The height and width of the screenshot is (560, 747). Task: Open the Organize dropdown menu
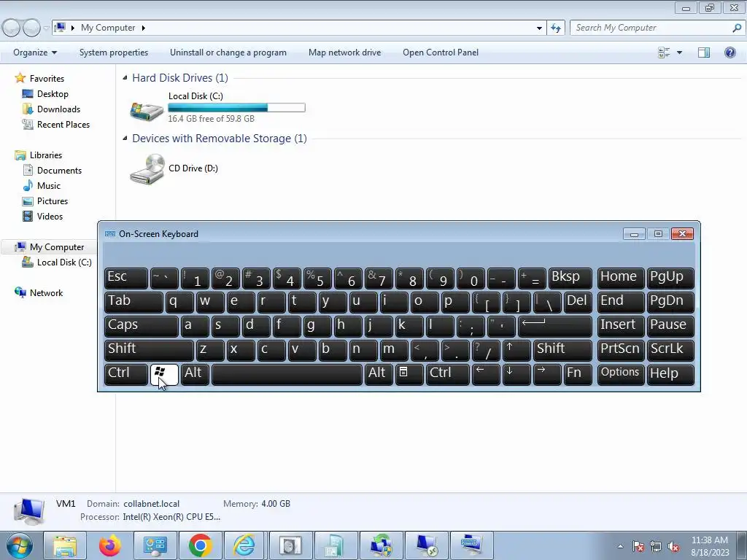click(x=35, y=52)
